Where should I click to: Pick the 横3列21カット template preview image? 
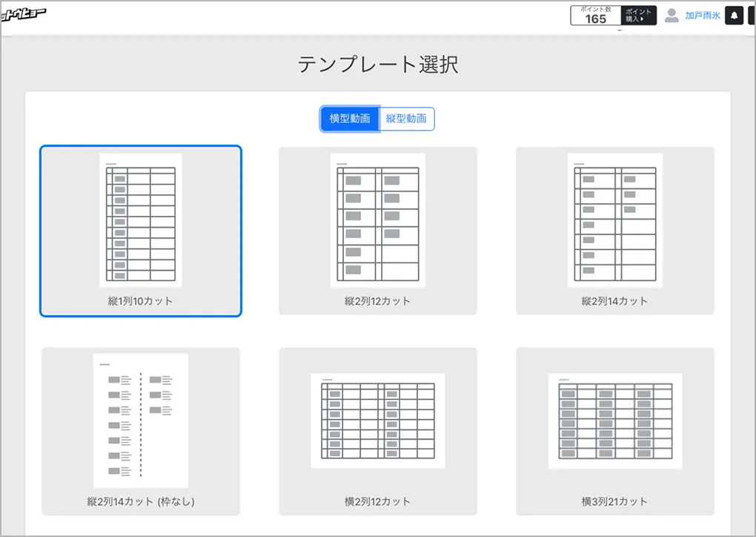coord(615,421)
